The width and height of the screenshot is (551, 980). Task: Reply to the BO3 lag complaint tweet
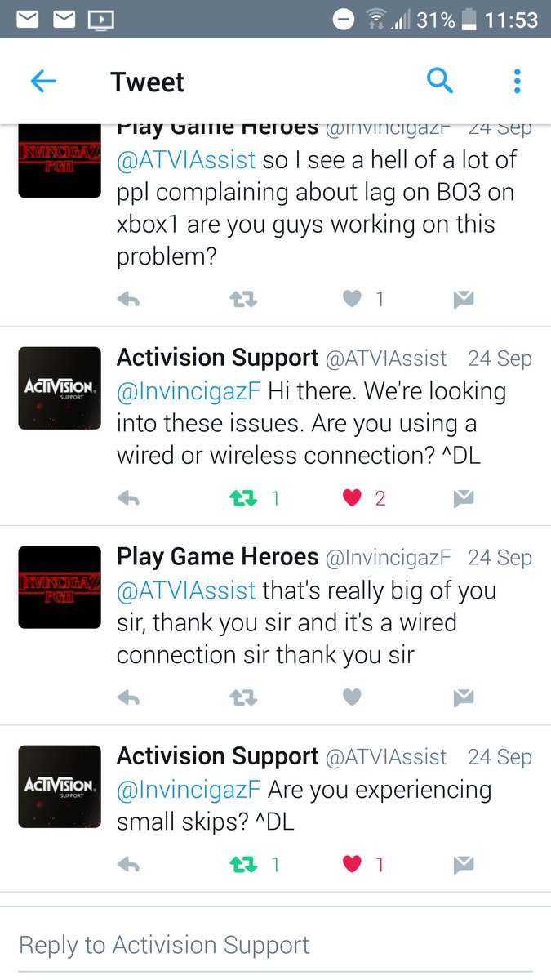coord(128,300)
